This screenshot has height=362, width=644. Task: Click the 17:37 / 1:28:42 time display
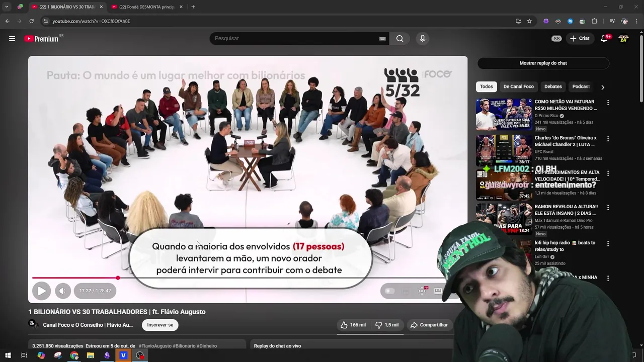point(95,291)
